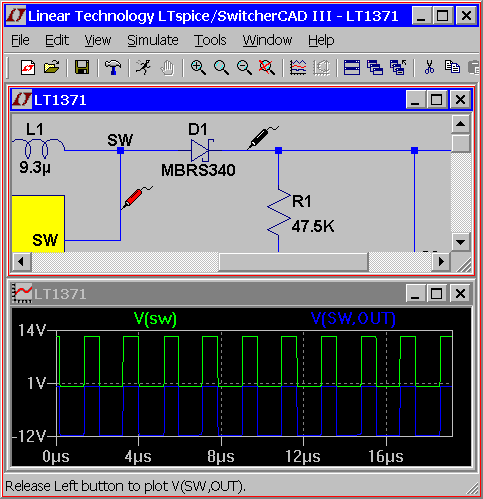483x499 pixels.
Task: Click the greyed chip toolbar icon
Action: coord(321,68)
